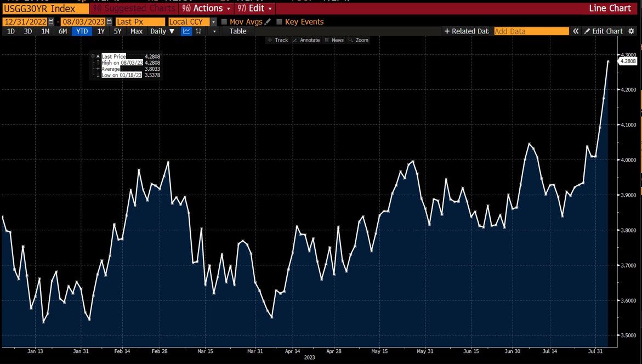Image resolution: width=642 pixels, height=364 pixels.
Task: Expand the chart type dropdown arrow
Action: click(x=214, y=31)
